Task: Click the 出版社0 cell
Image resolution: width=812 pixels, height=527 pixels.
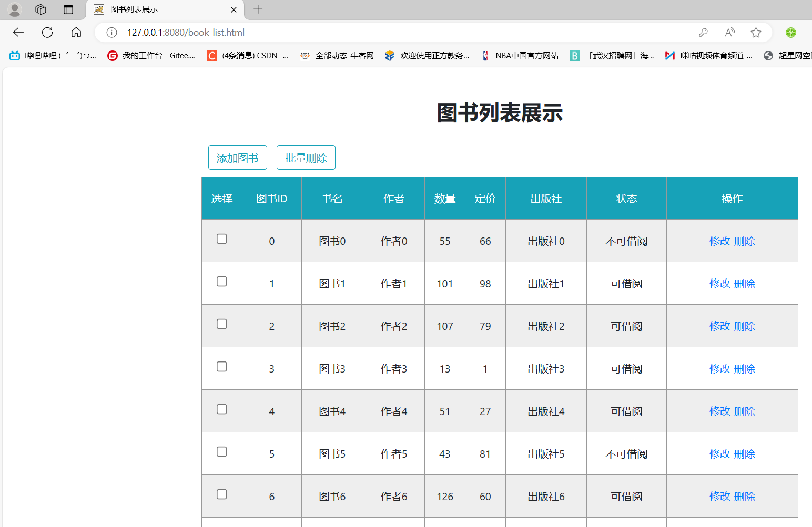Action: [x=546, y=241]
